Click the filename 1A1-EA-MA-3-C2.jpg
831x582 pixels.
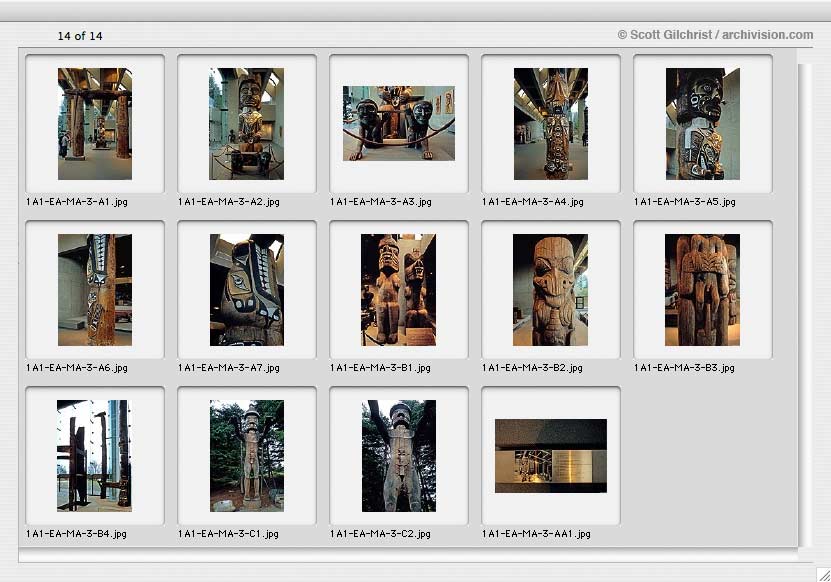381,534
